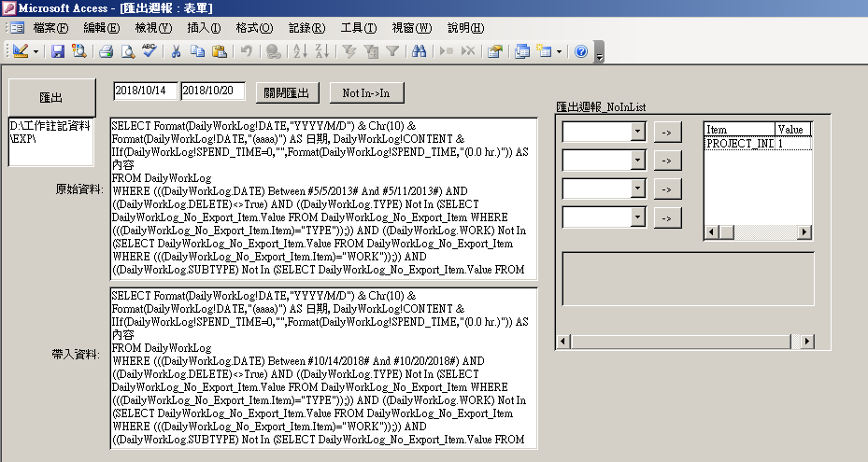Click inside the 帶入資料 SQL text box
Screen dimensions: 868x462
pyautogui.click(x=324, y=369)
